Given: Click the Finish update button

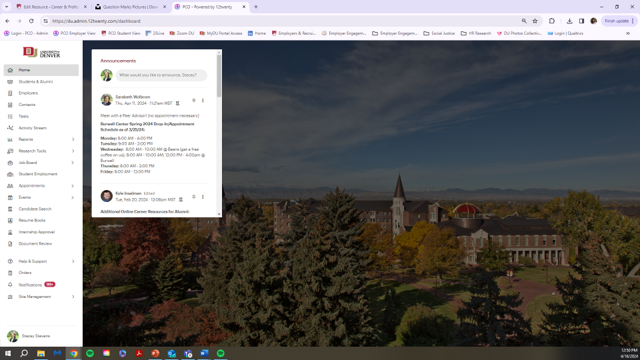Looking at the screenshot, I should 619,21.
